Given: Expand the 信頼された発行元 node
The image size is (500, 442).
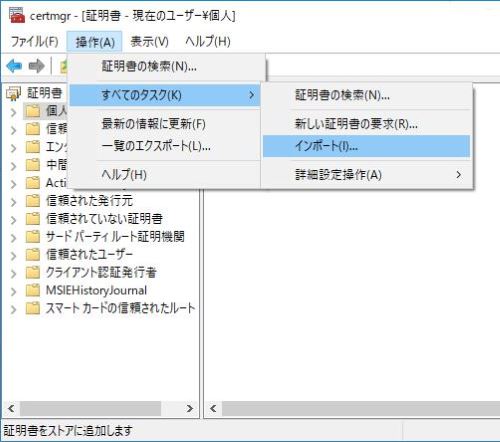Looking at the screenshot, I should pyautogui.click(x=13, y=202).
